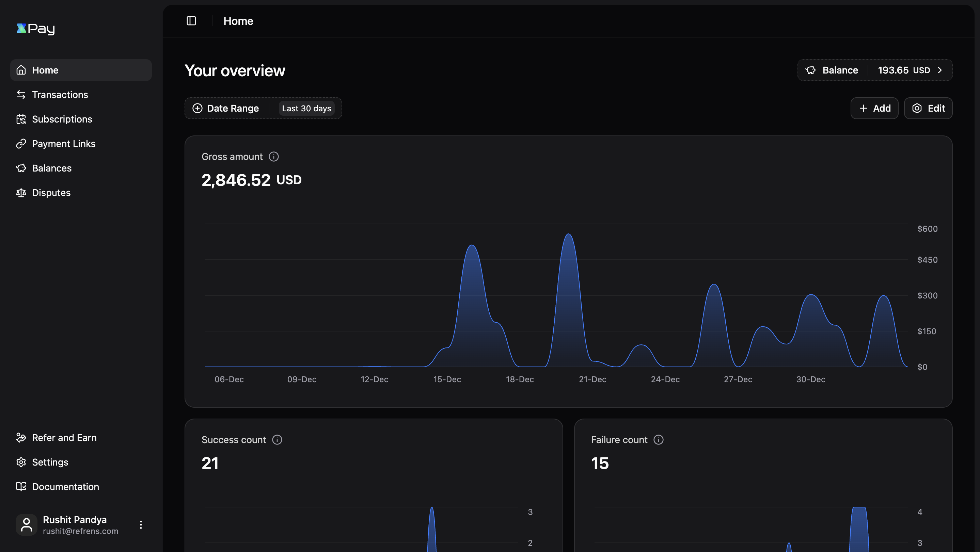Select the Disputes scales icon
The height and width of the screenshot is (552, 980).
21,192
